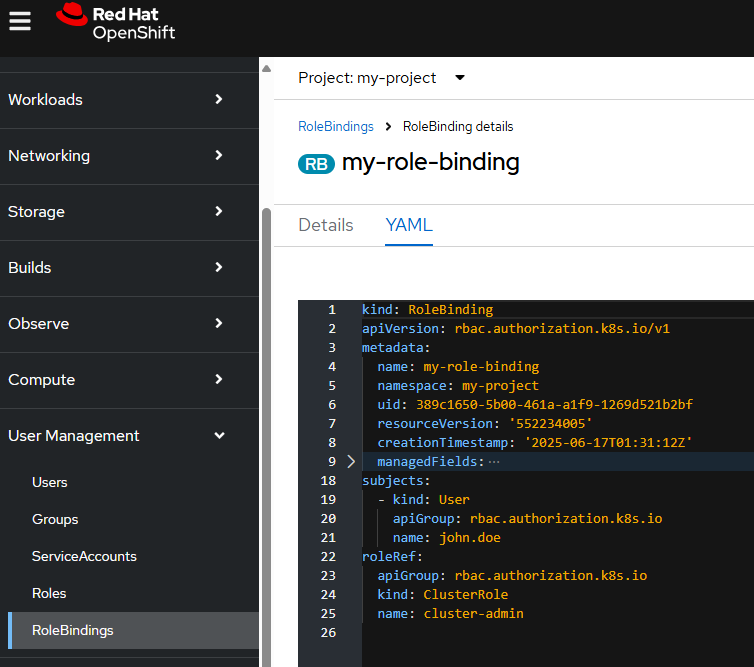Expand the Compute navigation section
The width and height of the screenshot is (754, 667).
(129, 380)
